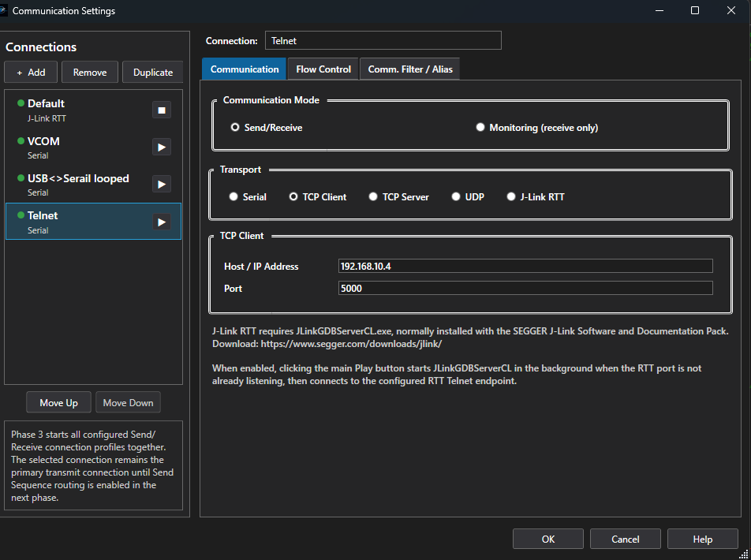751x560 pixels.
Task: Add a new connection
Action: point(31,73)
